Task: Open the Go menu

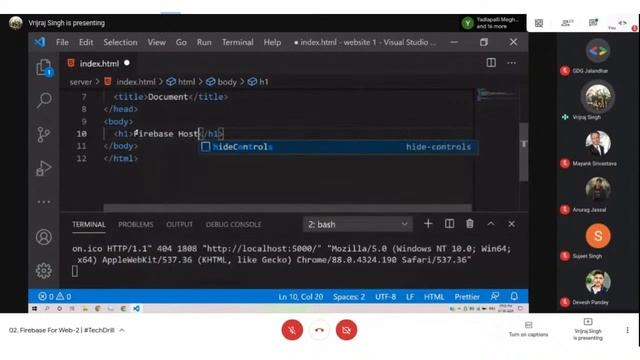Action: (x=181, y=42)
